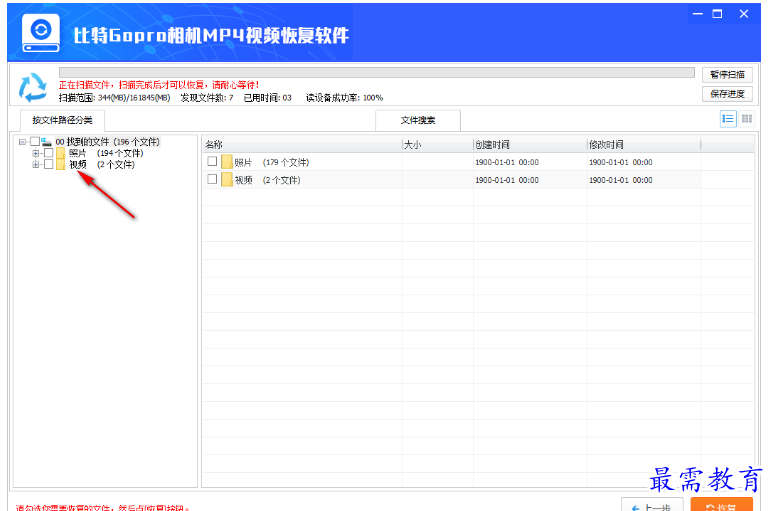Check the 视频 checkbox in tree
Image resolution: width=771 pixels, height=511 pixels.
coord(48,164)
